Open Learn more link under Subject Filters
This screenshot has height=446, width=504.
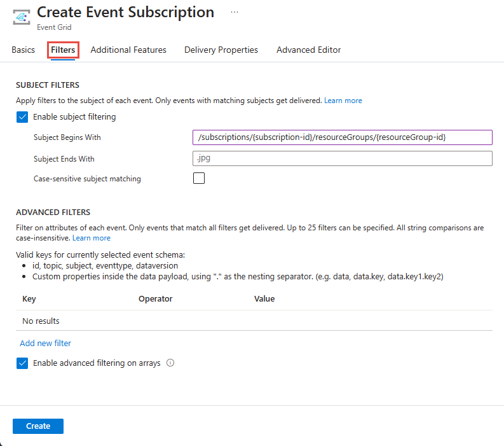tap(343, 101)
